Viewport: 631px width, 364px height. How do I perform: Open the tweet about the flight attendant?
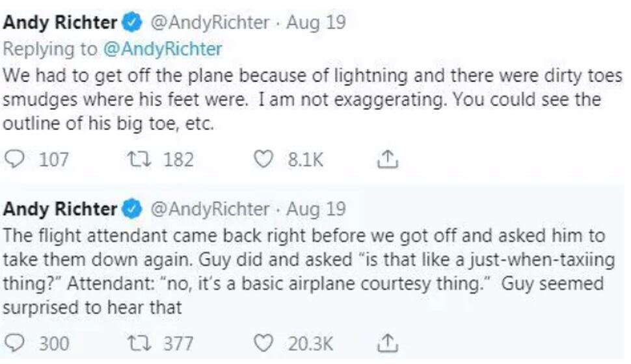309,272
